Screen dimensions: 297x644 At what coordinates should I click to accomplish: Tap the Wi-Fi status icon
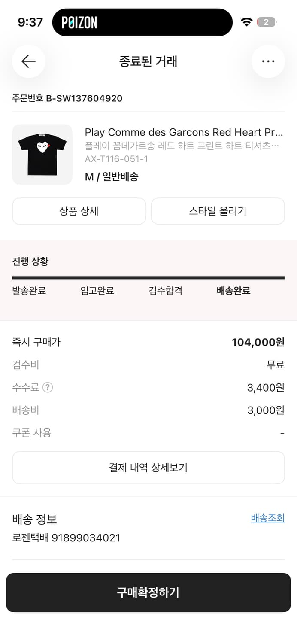coord(247,22)
